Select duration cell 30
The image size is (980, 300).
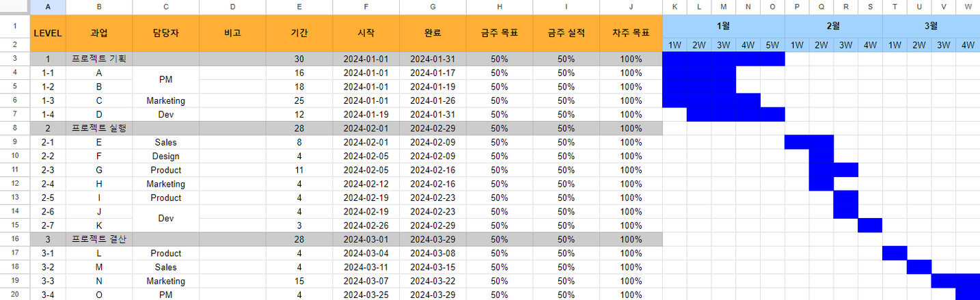[299, 59]
